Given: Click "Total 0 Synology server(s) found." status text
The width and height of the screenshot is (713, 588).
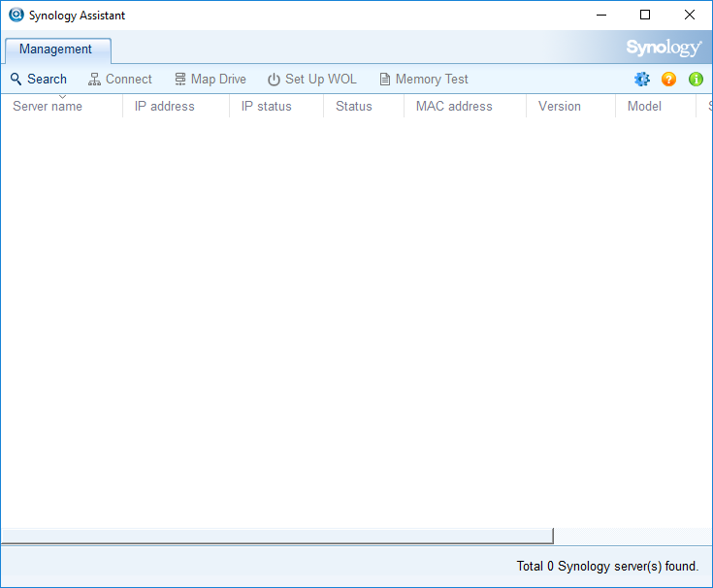Looking at the screenshot, I should coord(607,567).
